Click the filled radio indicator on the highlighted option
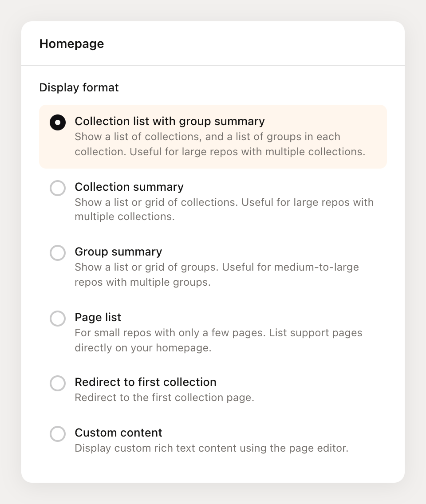The height and width of the screenshot is (504, 426). 57,122
